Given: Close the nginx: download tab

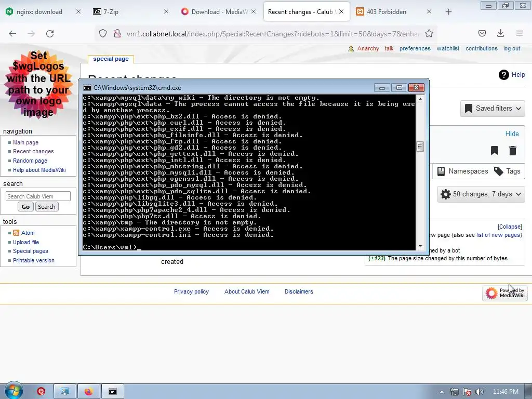Looking at the screenshot, I should click(x=78, y=11).
